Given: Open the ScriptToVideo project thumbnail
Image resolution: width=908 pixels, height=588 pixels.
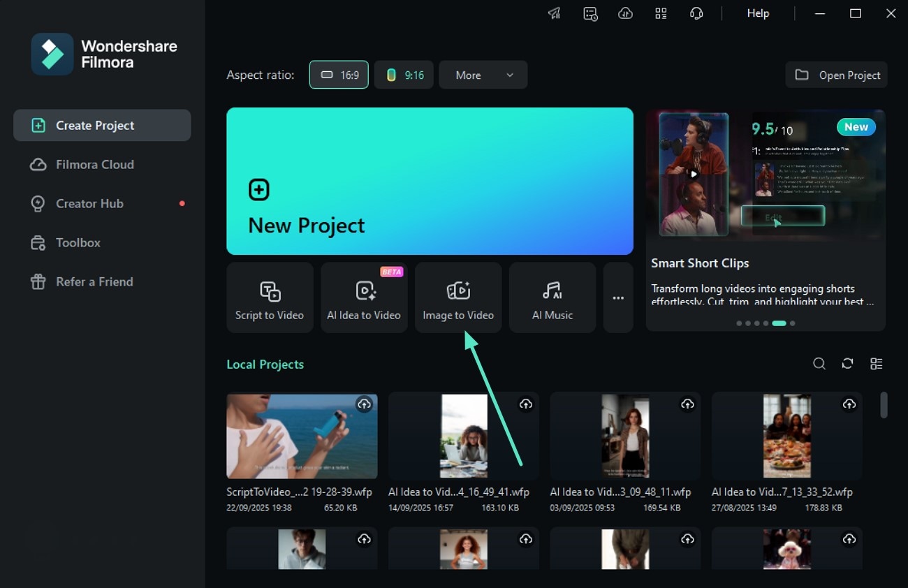Looking at the screenshot, I should pos(302,436).
